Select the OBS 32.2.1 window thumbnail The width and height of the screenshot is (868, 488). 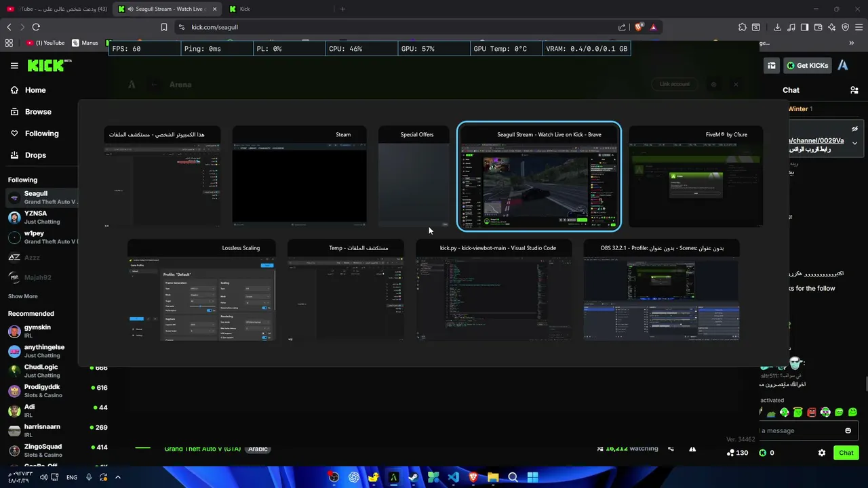click(x=661, y=290)
